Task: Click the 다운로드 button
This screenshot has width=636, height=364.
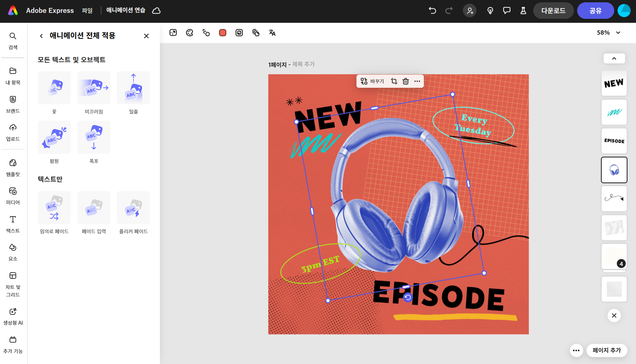Action: pyautogui.click(x=553, y=11)
